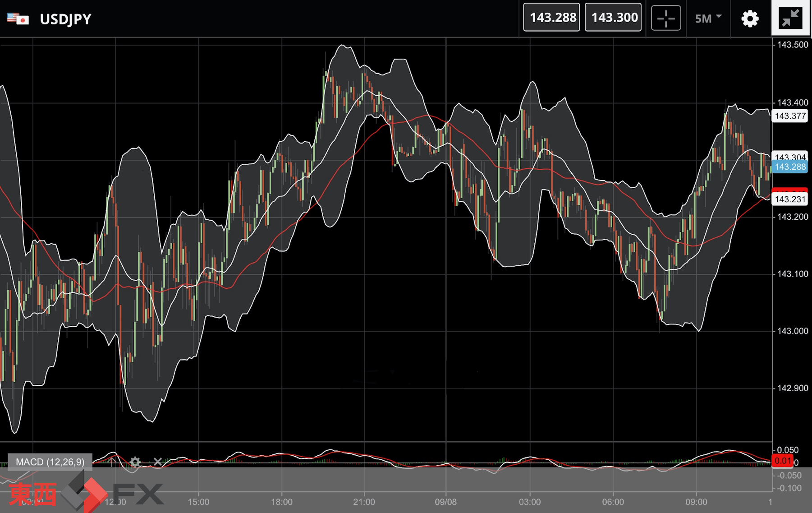
Task: Open MACD indicator settings gear
Action: tap(135, 462)
